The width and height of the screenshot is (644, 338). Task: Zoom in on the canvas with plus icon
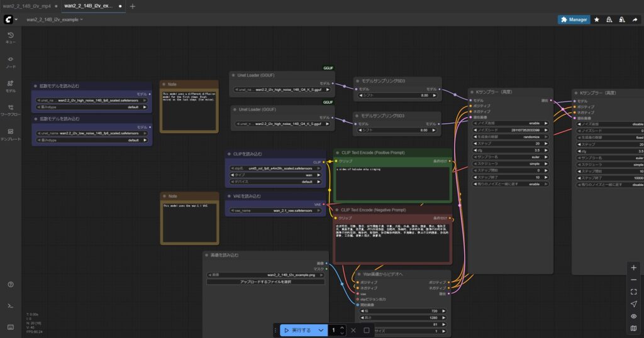click(x=634, y=268)
